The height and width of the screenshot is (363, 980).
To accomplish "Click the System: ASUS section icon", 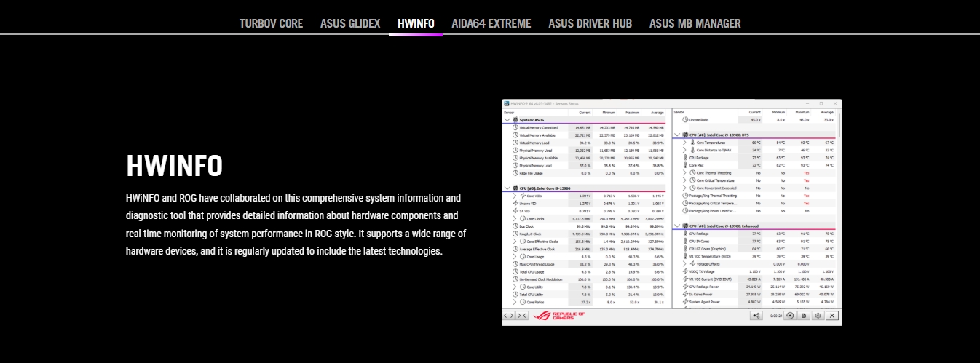I will [515, 120].
